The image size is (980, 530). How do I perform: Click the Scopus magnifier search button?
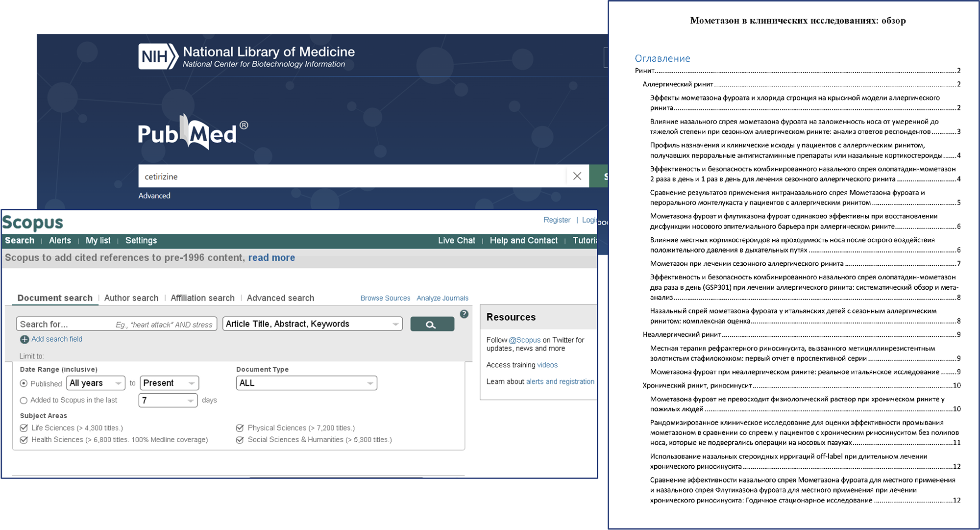432,324
